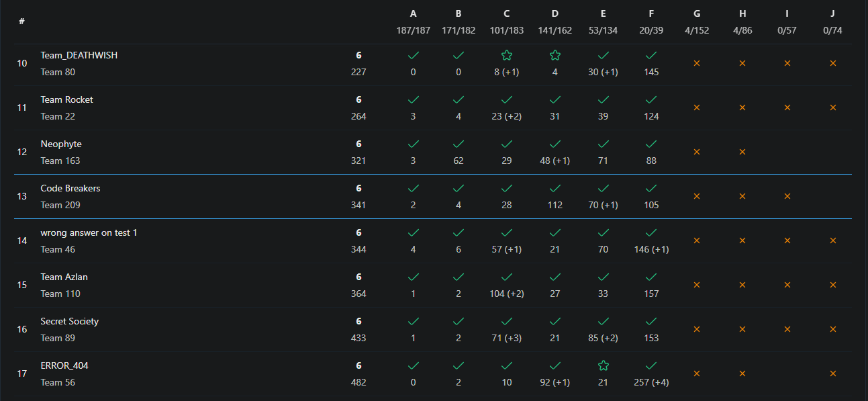
Task: Click Team Rocket's checkmark for problem A
Action: pyautogui.click(x=413, y=99)
